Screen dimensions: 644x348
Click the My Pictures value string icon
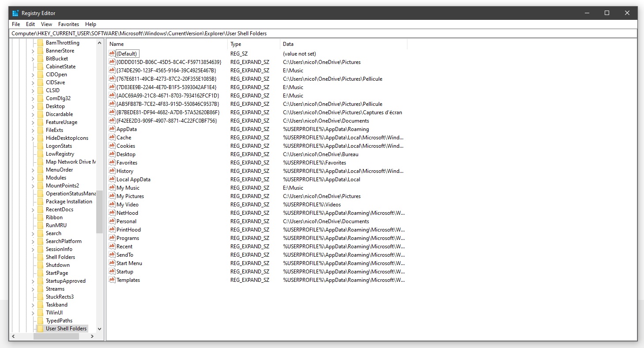pyautogui.click(x=112, y=196)
